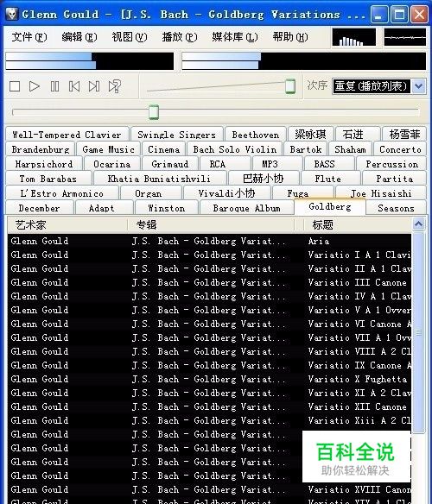Screen dimensions: 432x504
Task: Switch to the Well-Tempered Clavier playlist
Action: pyautogui.click(x=67, y=135)
